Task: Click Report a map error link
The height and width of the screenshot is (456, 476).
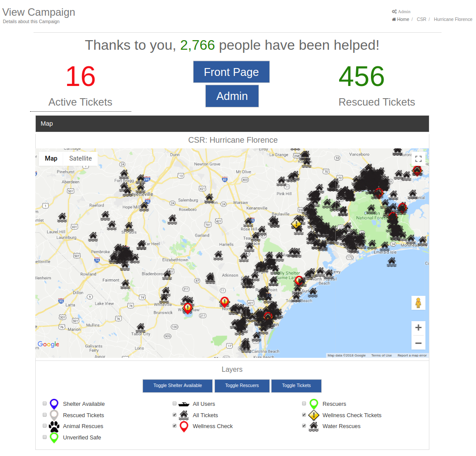Action: (x=412, y=356)
